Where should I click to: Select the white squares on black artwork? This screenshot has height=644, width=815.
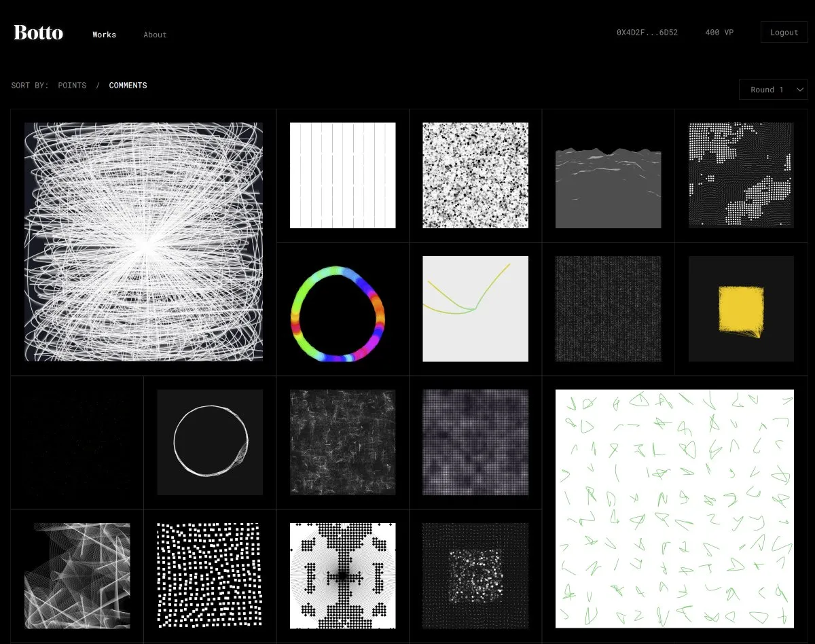210,575
